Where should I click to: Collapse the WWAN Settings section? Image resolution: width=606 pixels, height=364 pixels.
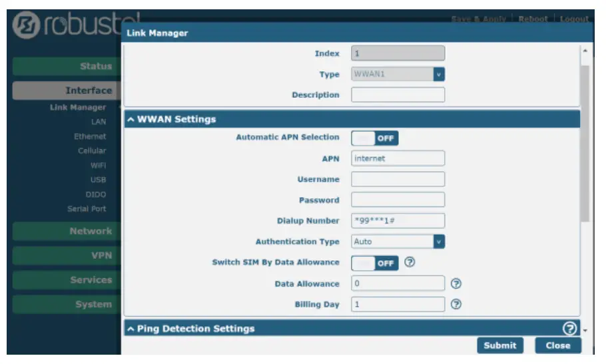(x=352, y=119)
